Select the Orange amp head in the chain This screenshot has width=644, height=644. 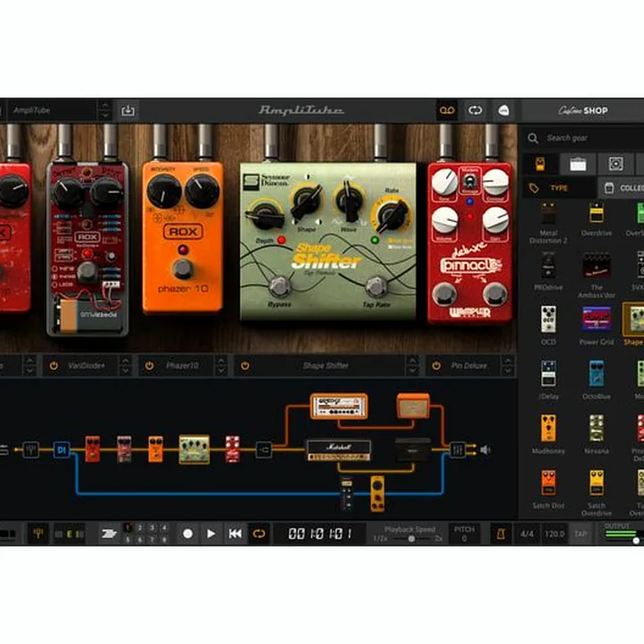[x=339, y=406]
